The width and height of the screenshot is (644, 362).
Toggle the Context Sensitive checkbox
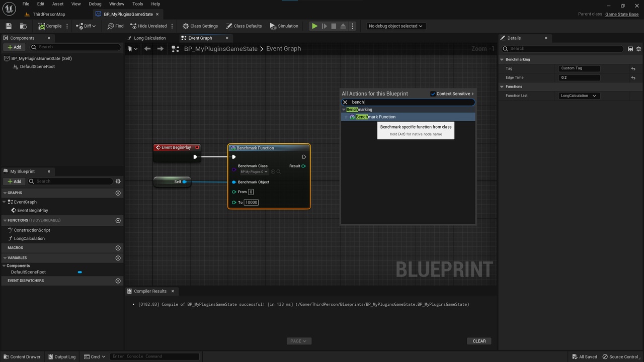click(433, 94)
